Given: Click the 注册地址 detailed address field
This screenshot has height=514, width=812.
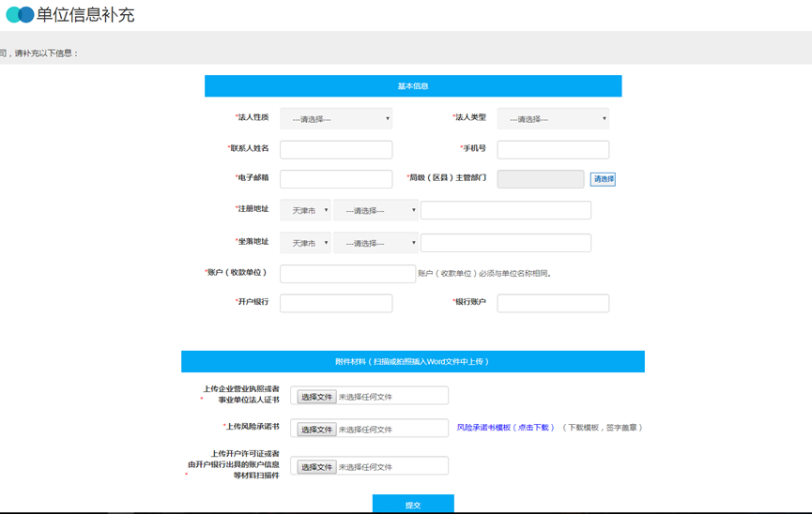Looking at the screenshot, I should [x=506, y=210].
